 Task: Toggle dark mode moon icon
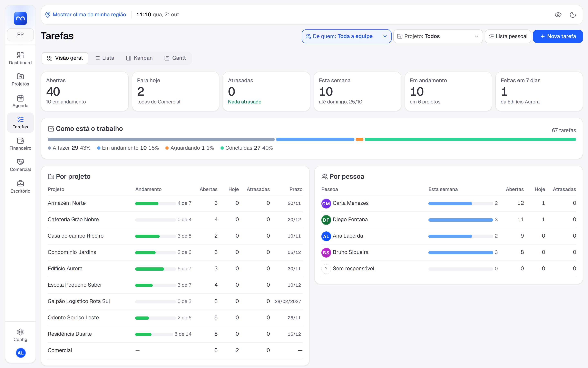click(x=573, y=15)
